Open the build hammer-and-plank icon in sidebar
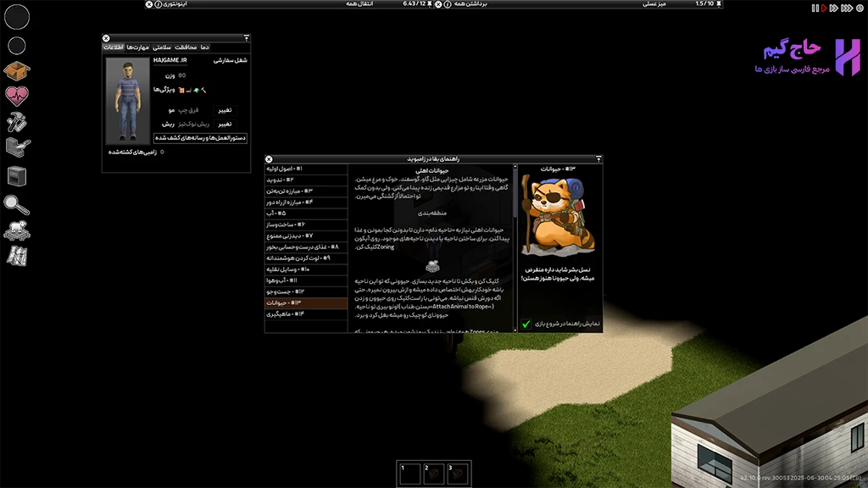 pyautogui.click(x=17, y=147)
